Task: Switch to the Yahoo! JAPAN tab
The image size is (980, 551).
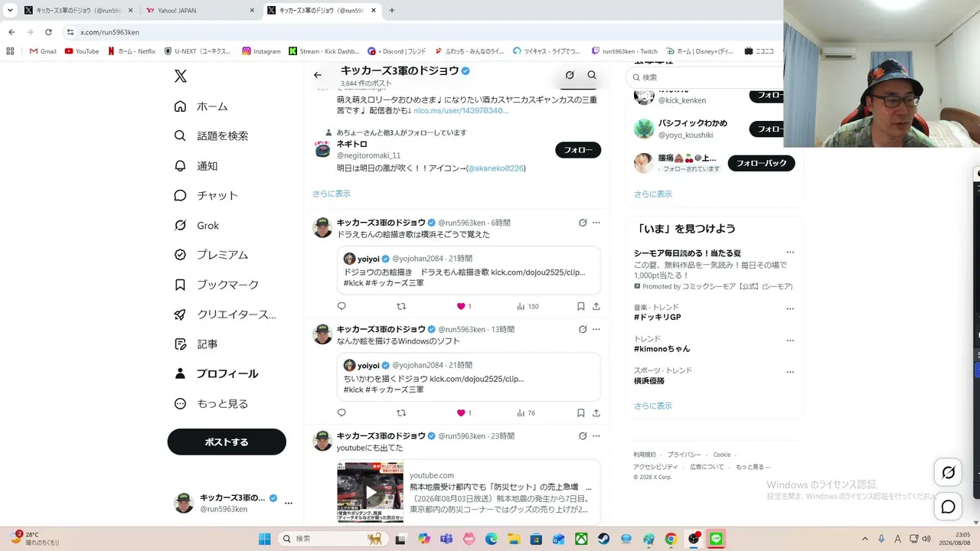Action: (201, 11)
